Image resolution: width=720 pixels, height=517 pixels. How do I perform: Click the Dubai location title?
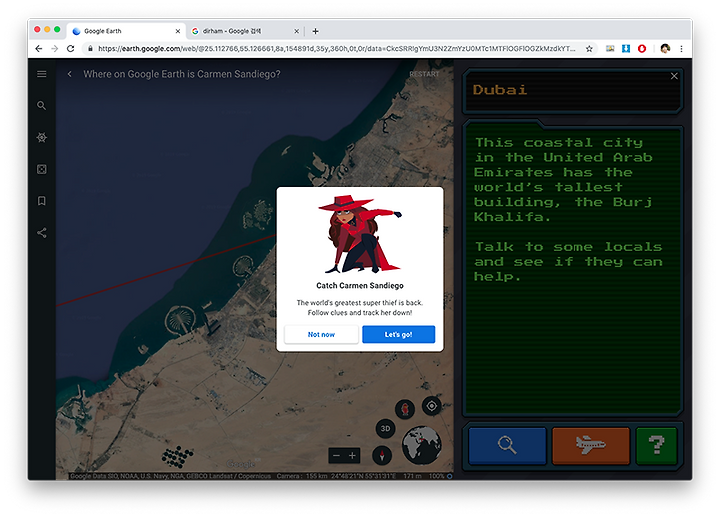[x=500, y=90]
